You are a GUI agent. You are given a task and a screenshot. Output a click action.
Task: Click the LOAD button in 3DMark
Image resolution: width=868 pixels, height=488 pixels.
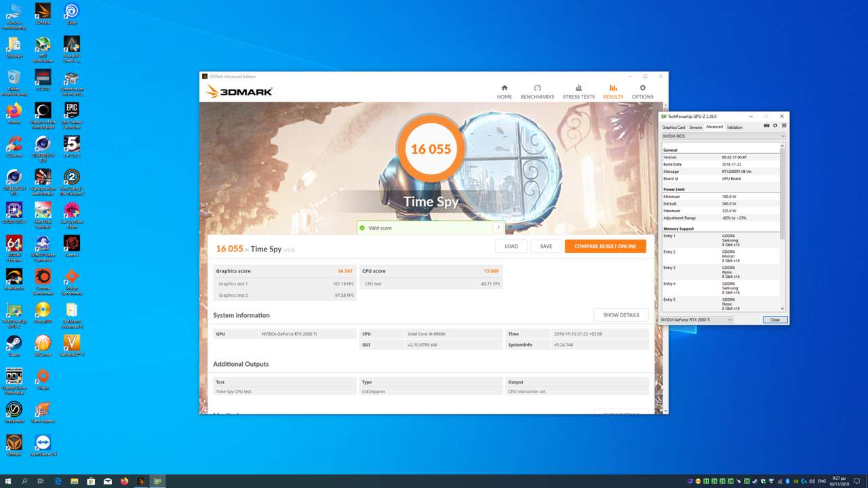511,246
